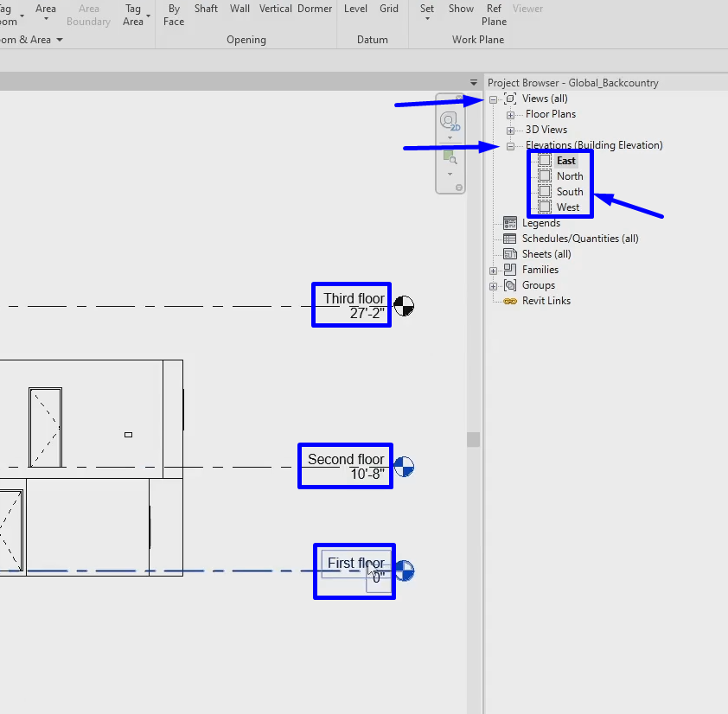Select the Ref Plane tool
Screen dimensions: 728x714
pyautogui.click(x=493, y=14)
